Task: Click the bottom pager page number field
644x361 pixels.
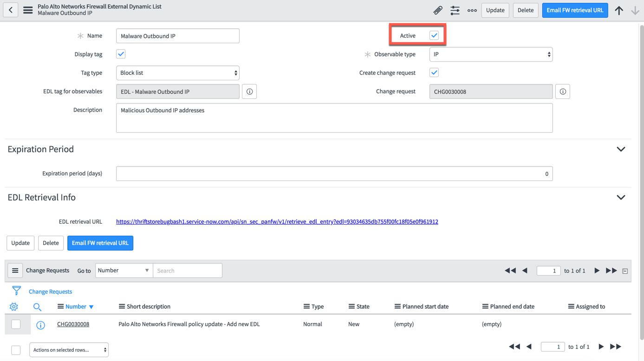Action: (x=553, y=347)
